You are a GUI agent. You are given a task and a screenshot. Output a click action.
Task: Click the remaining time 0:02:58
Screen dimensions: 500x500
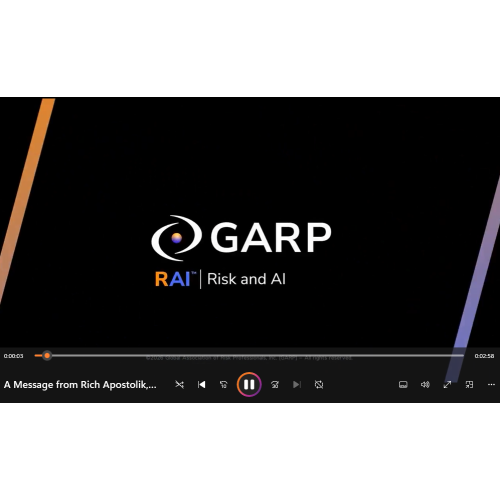tap(484, 356)
